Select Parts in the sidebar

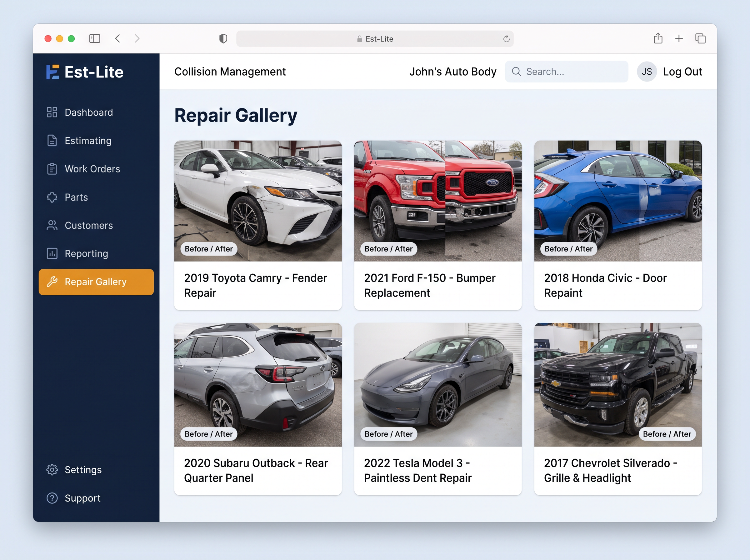(x=96, y=197)
